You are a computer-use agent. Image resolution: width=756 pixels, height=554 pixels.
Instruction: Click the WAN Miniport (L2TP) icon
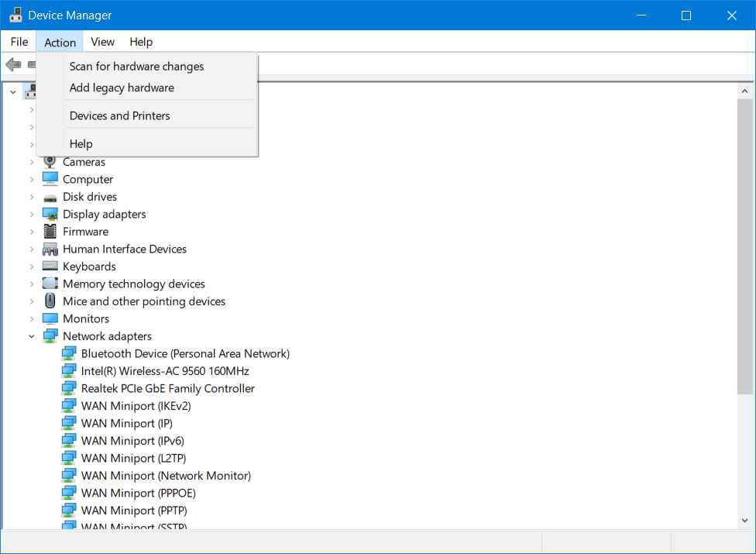pyautogui.click(x=68, y=458)
